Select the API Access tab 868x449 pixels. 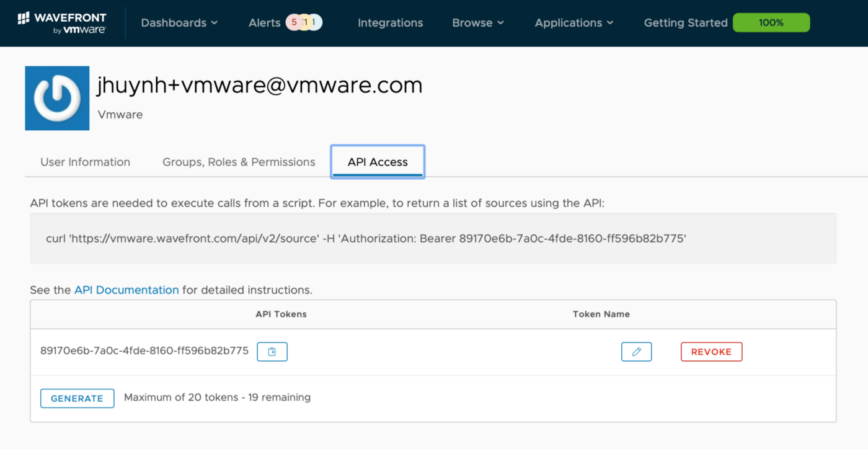377,161
